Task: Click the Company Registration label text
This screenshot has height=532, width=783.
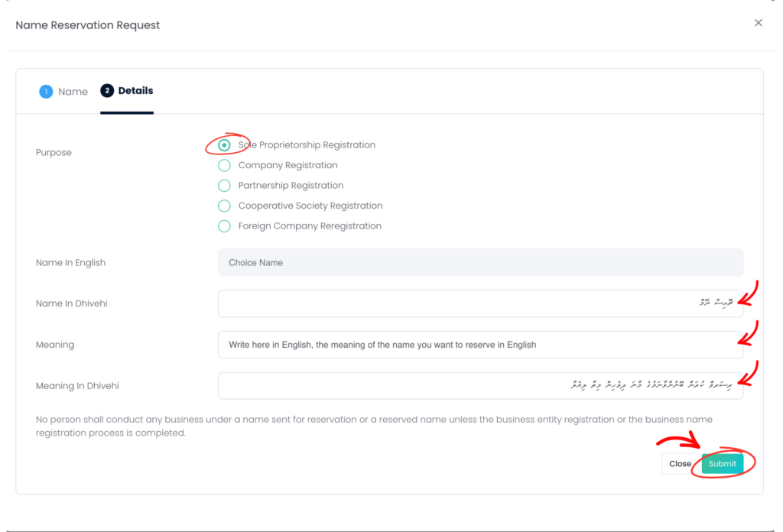Action: click(x=288, y=165)
